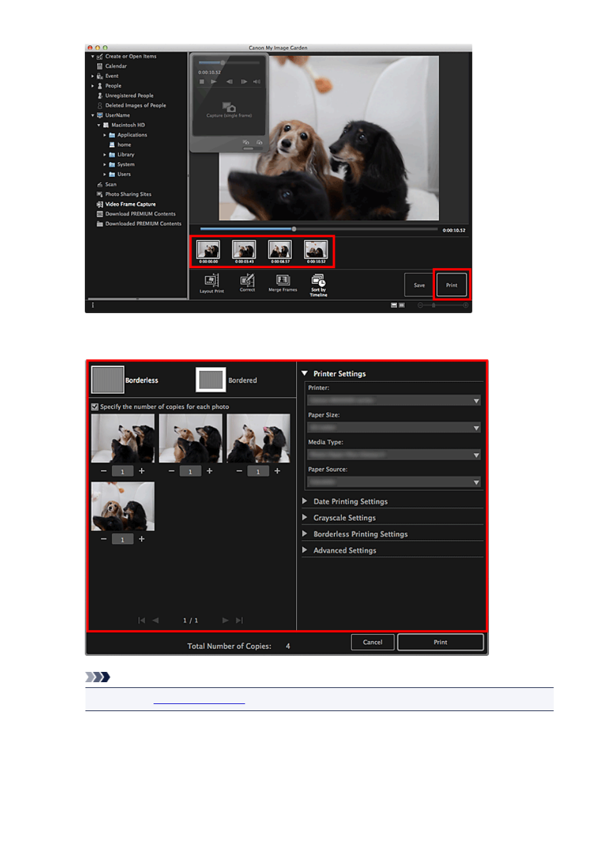Image resolution: width=613 pixels, height=868 pixels.
Task: Collapse the Printer Settings section
Action: [x=305, y=373]
